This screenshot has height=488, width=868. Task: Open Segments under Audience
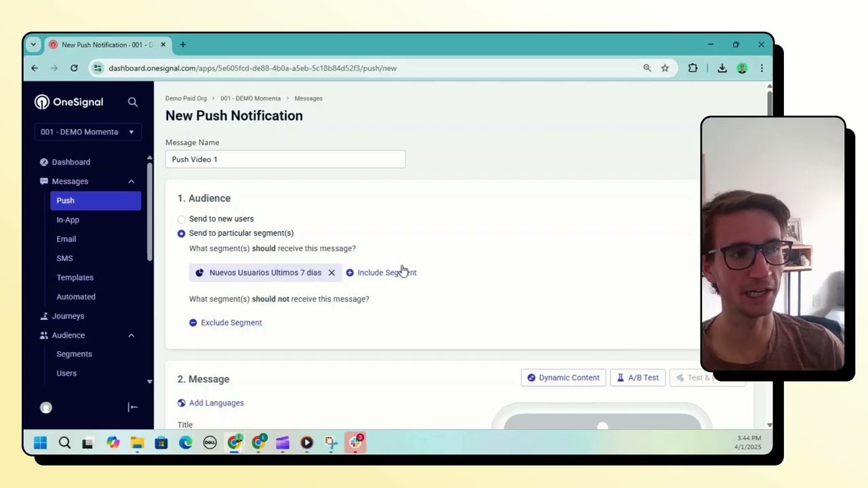click(74, 354)
